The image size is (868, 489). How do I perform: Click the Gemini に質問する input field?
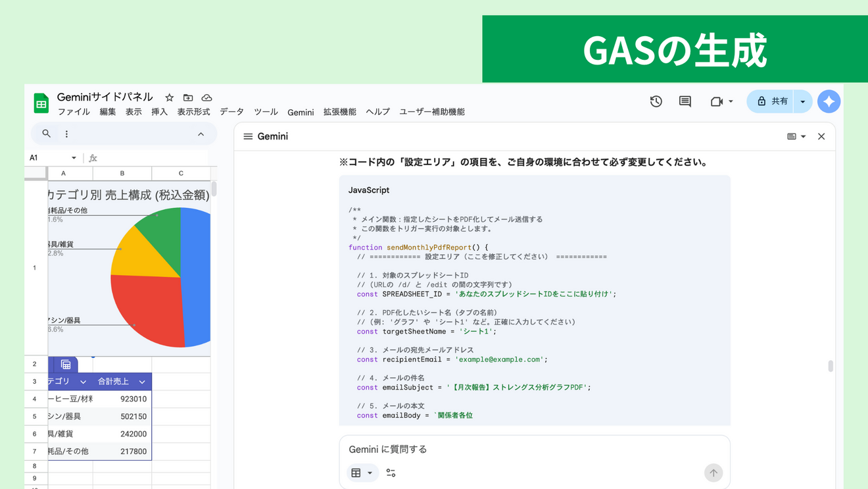click(x=534, y=450)
